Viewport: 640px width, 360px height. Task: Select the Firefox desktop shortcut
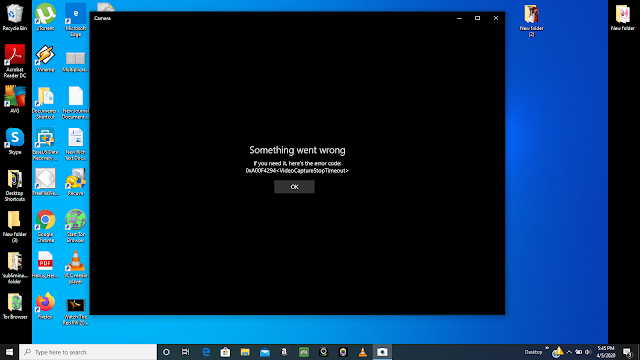[x=45, y=306]
